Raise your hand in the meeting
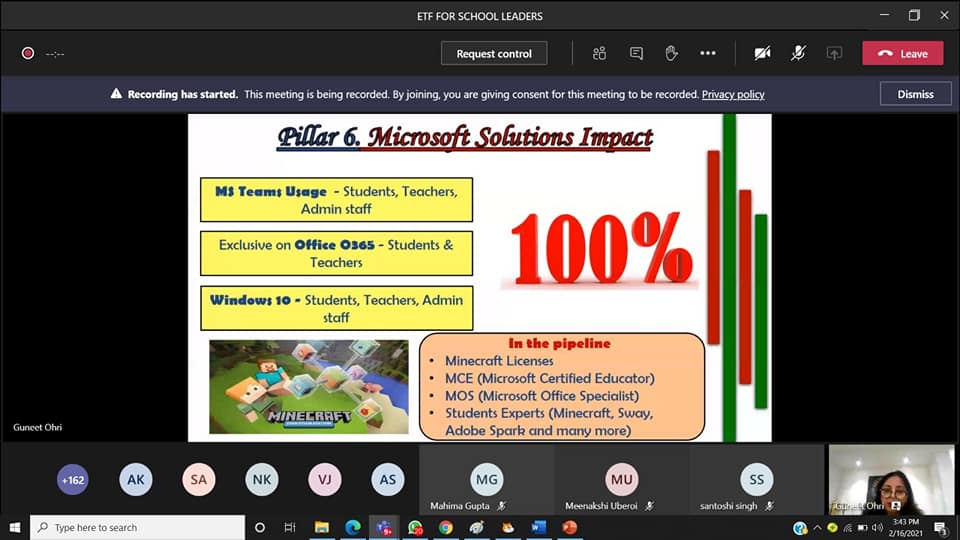This screenshot has height=540, width=960. click(x=672, y=53)
